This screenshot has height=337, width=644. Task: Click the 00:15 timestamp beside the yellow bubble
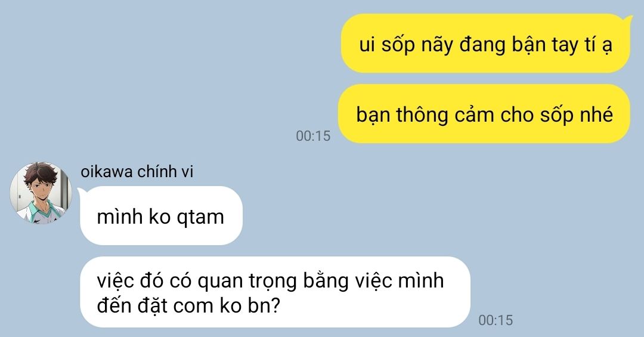[x=313, y=136]
